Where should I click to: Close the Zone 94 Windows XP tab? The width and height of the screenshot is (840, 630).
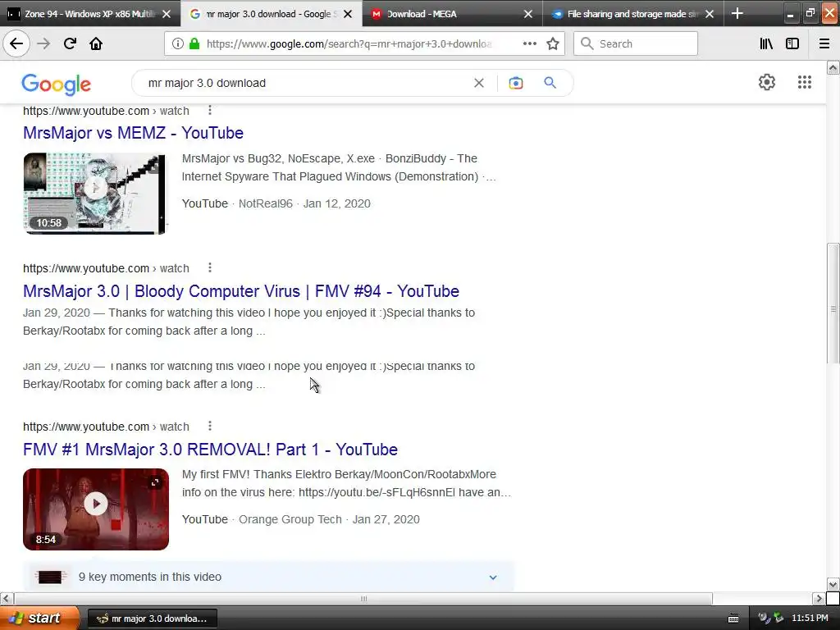(x=167, y=14)
